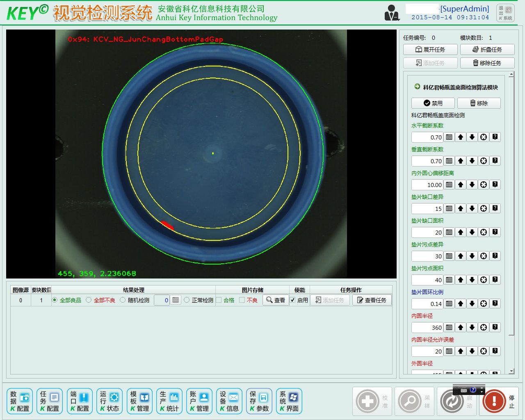This screenshot has height=420, width=525.
Task: Click the 禁用 module button
Action: coord(433,103)
